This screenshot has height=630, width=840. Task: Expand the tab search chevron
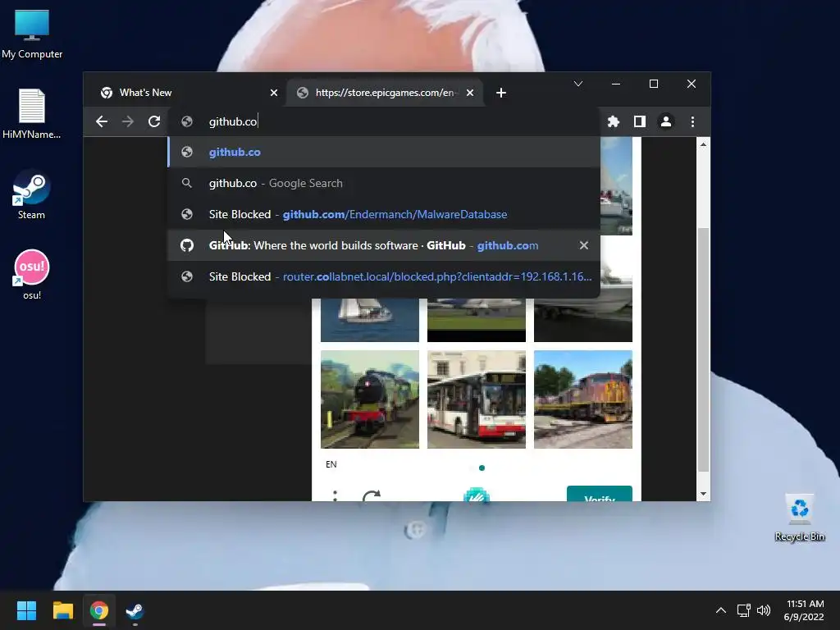[578, 84]
